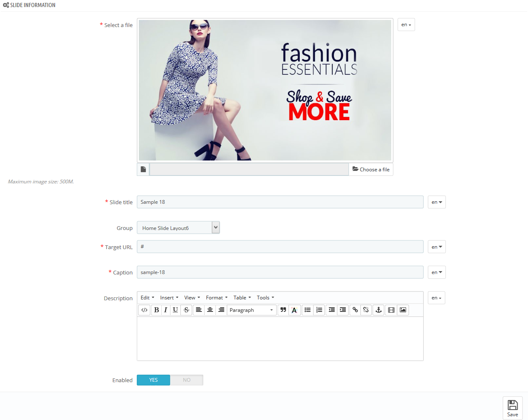The height and width of the screenshot is (420, 528).
Task: Open the Paragraph format dropdown
Action: coord(252,310)
